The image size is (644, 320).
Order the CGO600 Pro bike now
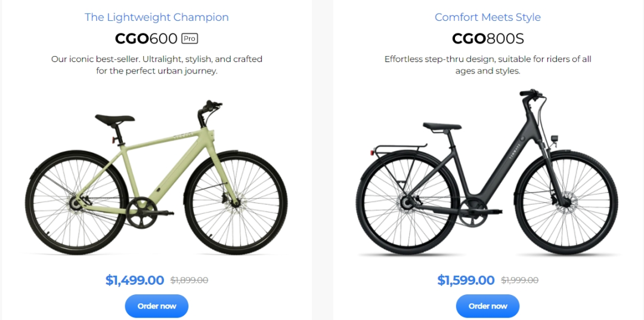click(156, 306)
